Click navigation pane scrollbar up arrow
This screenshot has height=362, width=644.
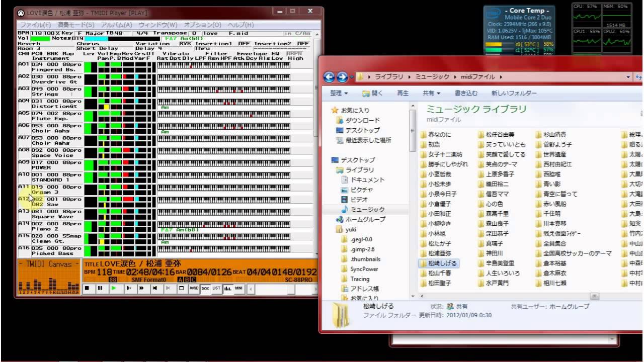[x=413, y=106]
